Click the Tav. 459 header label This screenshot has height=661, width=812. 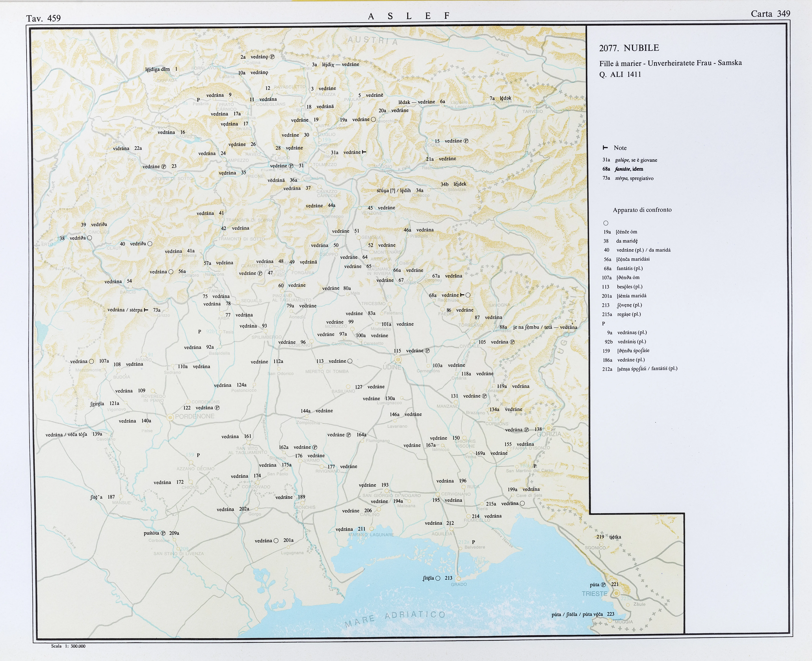pos(43,18)
